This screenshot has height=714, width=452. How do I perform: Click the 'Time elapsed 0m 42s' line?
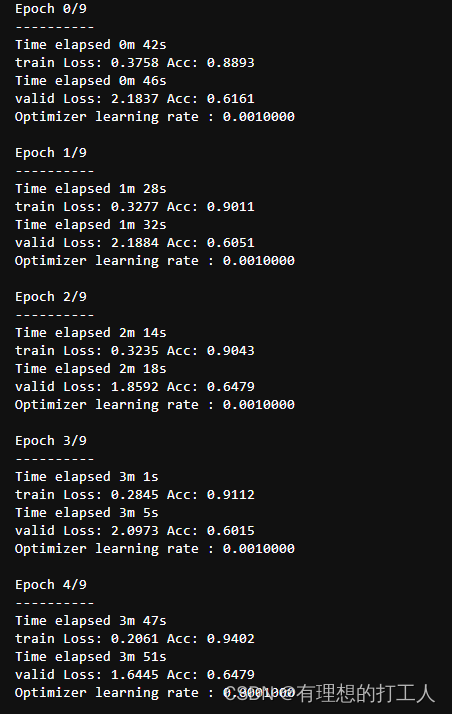click(x=91, y=45)
